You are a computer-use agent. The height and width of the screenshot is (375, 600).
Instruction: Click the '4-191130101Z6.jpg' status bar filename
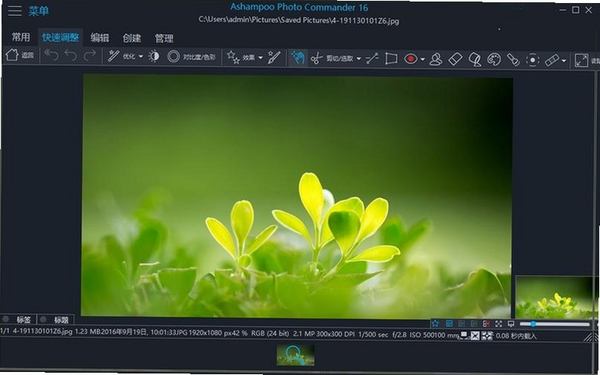tap(42, 331)
